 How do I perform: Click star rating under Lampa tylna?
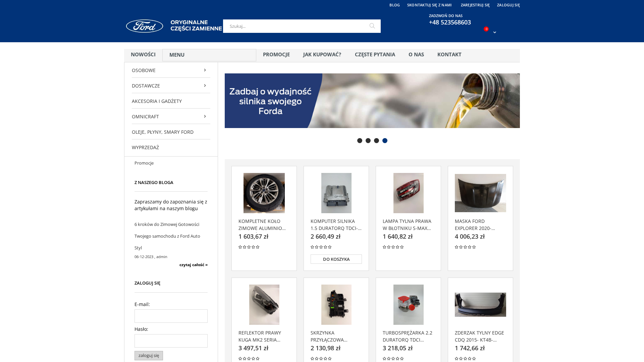[x=393, y=247]
